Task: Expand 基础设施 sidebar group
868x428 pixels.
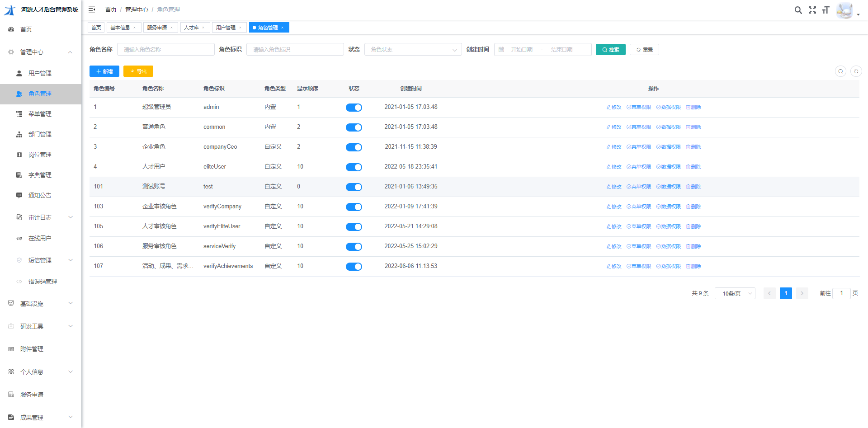Action: (x=41, y=304)
